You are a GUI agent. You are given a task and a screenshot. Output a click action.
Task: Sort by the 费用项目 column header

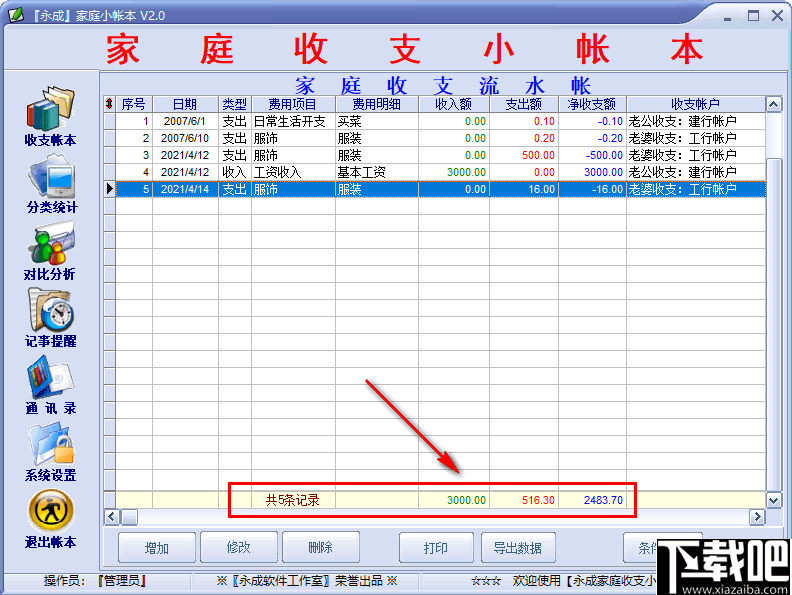(293, 104)
